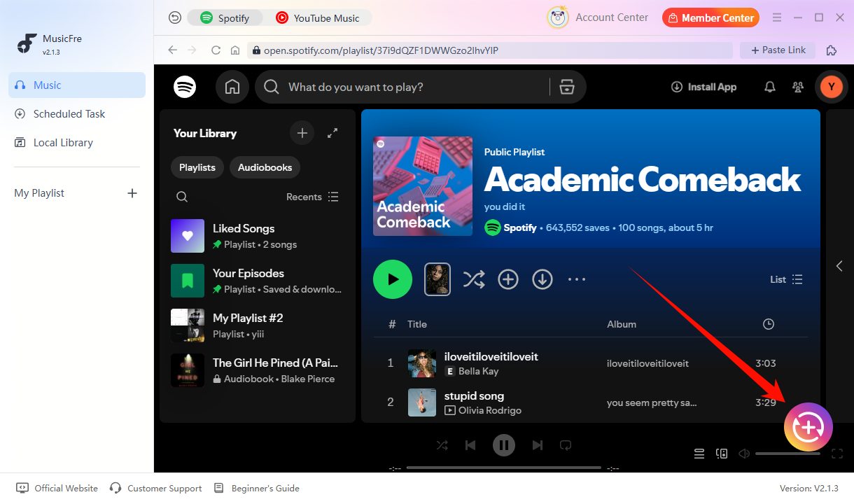The image size is (854, 504).
Task: Open connect to a device icon
Action: (x=722, y=454)
